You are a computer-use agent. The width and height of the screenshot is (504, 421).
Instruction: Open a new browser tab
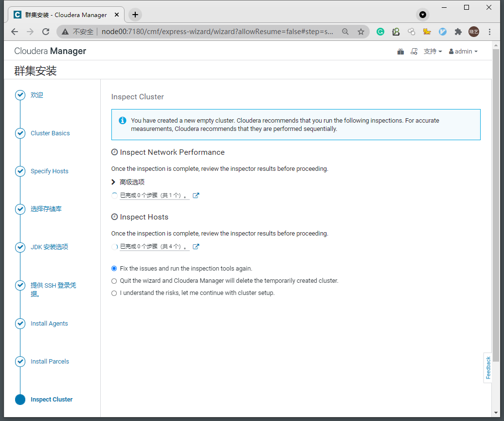pyautogui.click(x=135, y=15)
